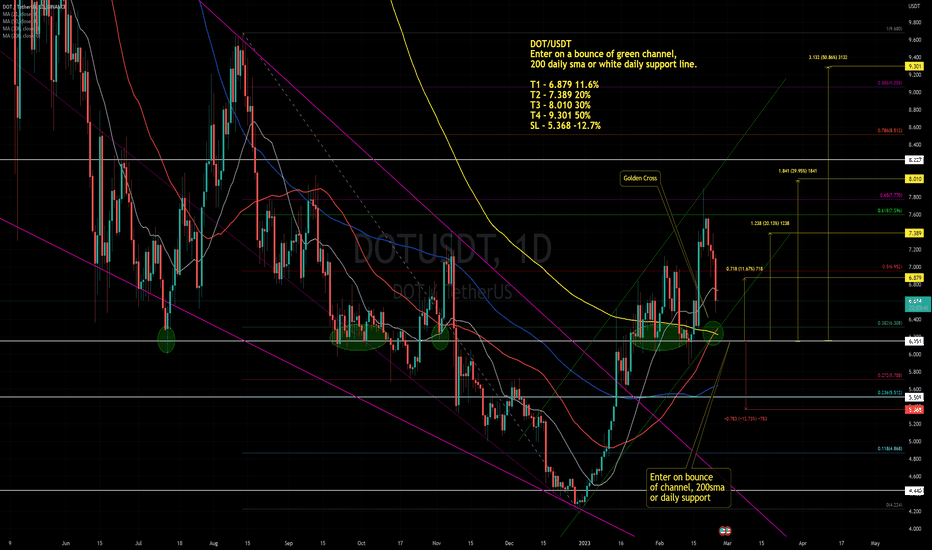Click the 0.786(8.512) Fibonacci level label
Image resolution: width=932 pixels, height=550 pixels.
pyautogui.click(x=890, y=131)
